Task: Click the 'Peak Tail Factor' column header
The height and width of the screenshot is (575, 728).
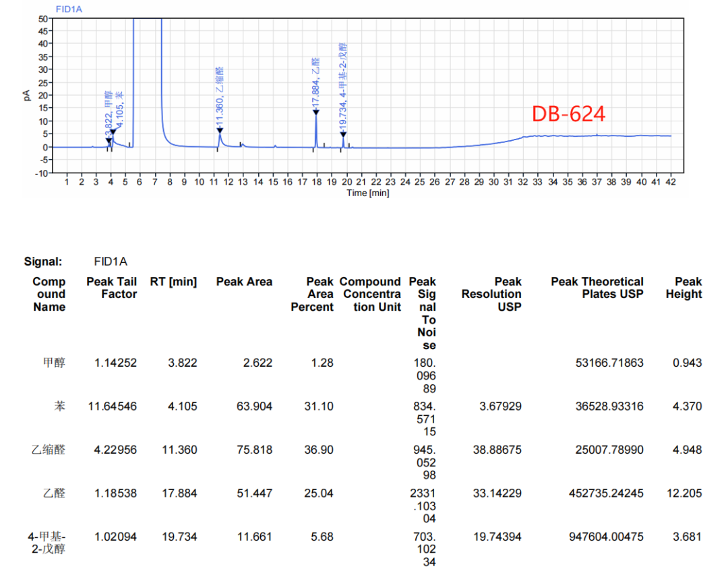Action: [111, 288]
